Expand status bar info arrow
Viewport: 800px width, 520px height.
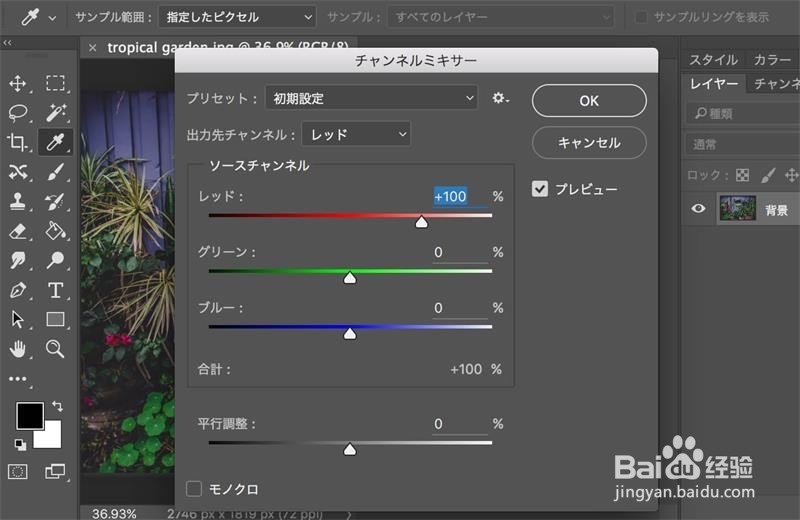point(349,515)
